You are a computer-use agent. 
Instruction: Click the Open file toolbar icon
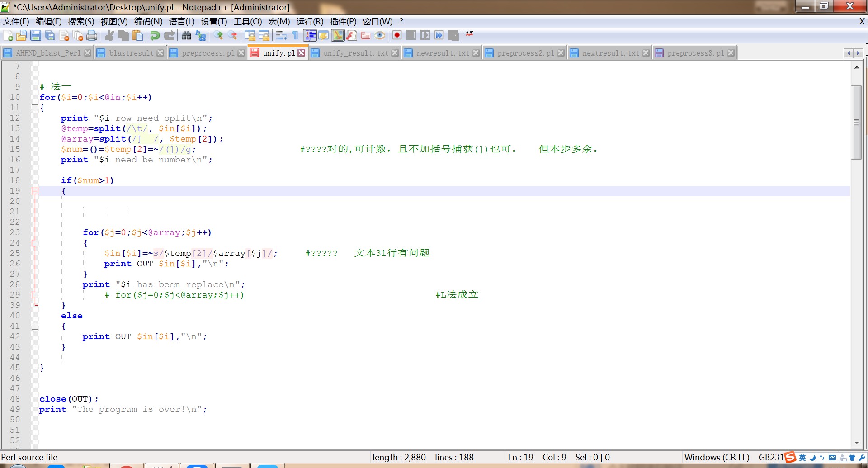tap(21, 35)
